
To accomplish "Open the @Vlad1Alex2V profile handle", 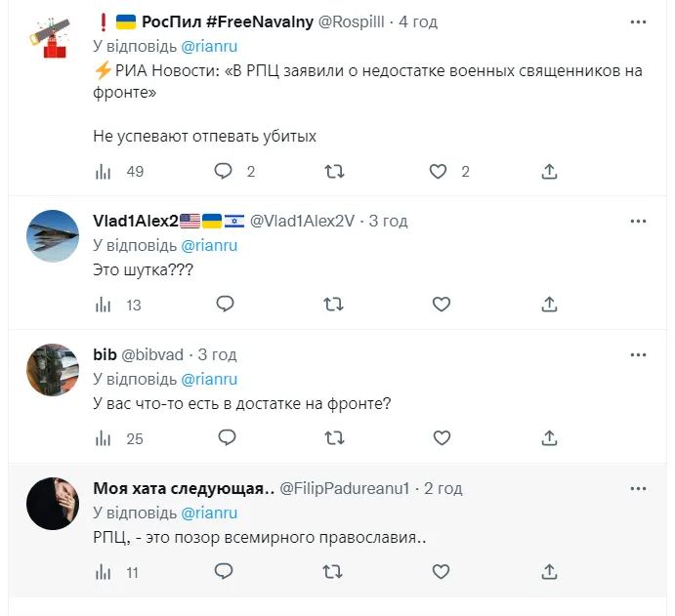I will tap(302, 222).
